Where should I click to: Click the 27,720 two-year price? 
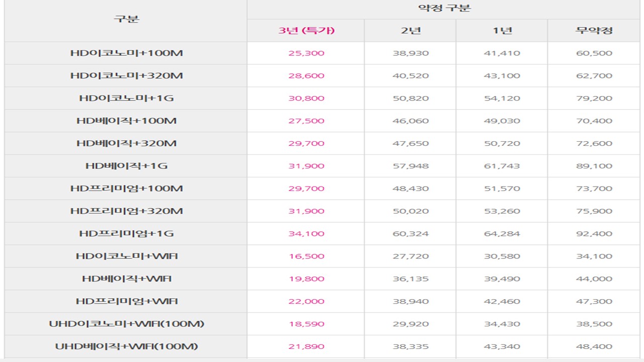[x=411, y=256]
